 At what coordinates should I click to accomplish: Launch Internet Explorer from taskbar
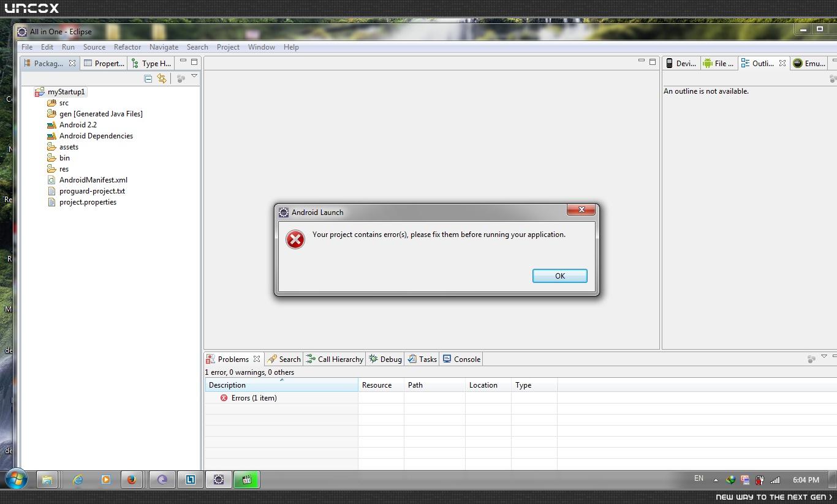click(78, 480)
